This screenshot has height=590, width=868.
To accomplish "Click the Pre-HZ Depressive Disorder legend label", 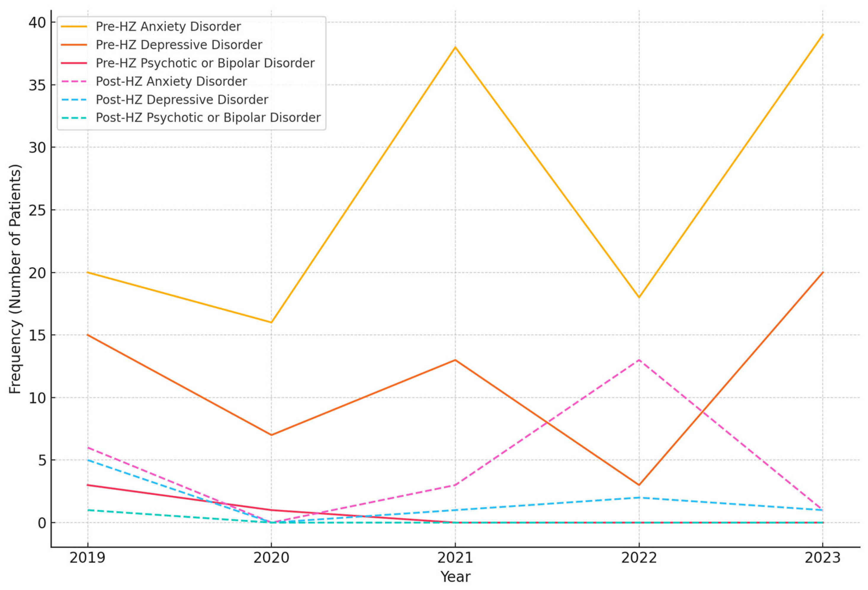I will coord(179,45).
